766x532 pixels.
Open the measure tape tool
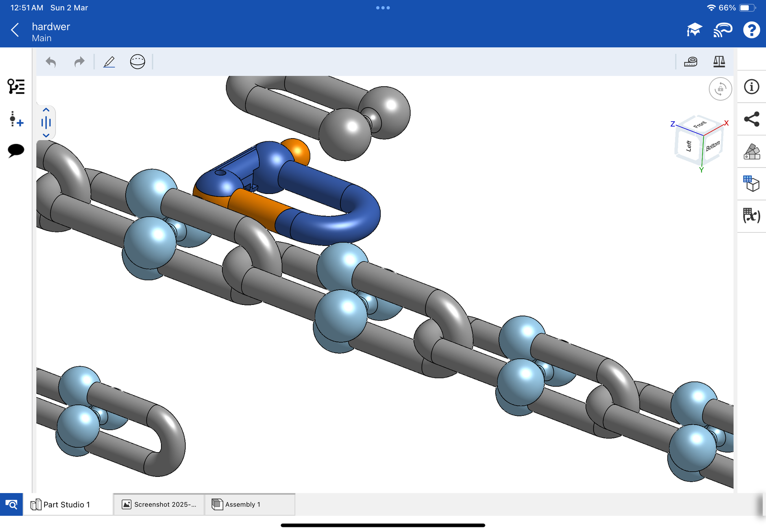click(x=691, y=62)
